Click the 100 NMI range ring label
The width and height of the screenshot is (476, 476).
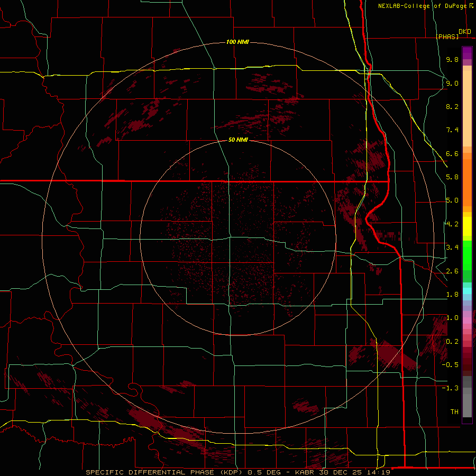237,42
